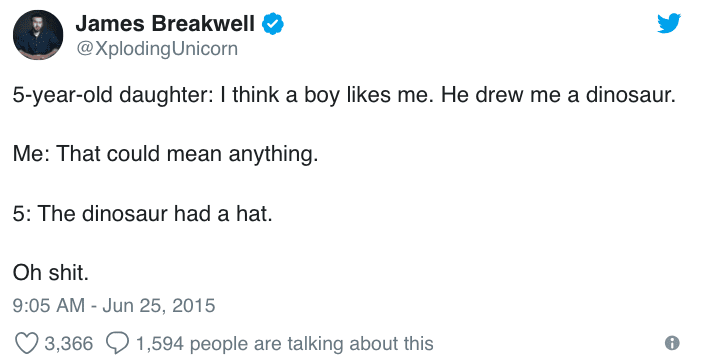Click 'The dinosaur had a hat.' line
The width and height of the screenshot is (705, 364).
point(155,213)
